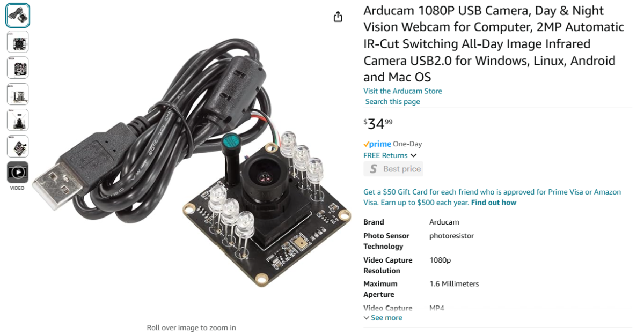Expand See more product details

tap(383, 318)
